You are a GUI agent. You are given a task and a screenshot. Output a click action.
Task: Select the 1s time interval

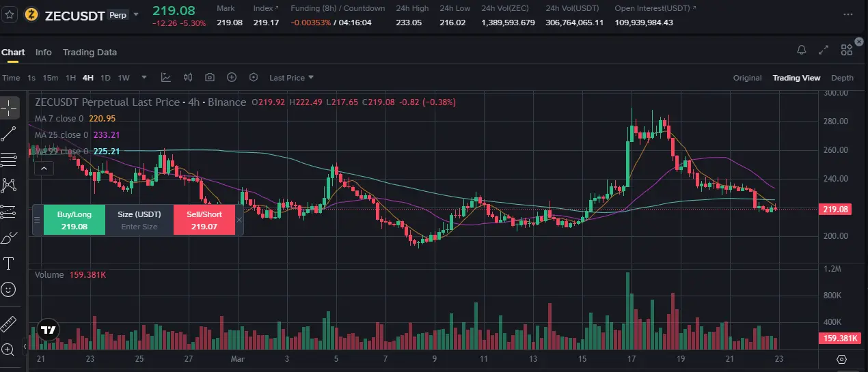click(31, 78)
